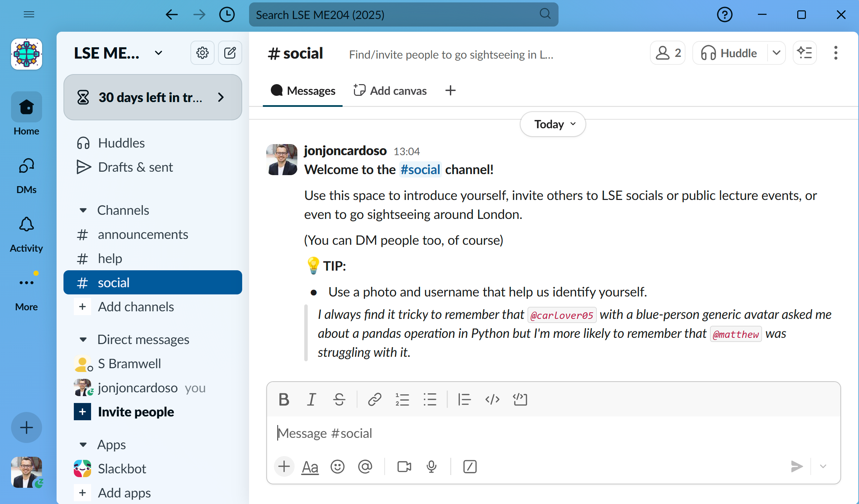Start a bulleted list
The image size is (859, 504).
(430, 400)
